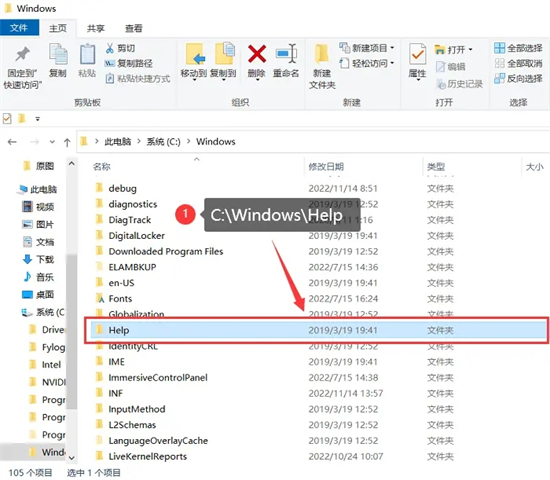Screen dimensions: 550x480
Task: Open the 移动到 (Move to) menu
Action: pyautogui.click(x=194, y=62)
